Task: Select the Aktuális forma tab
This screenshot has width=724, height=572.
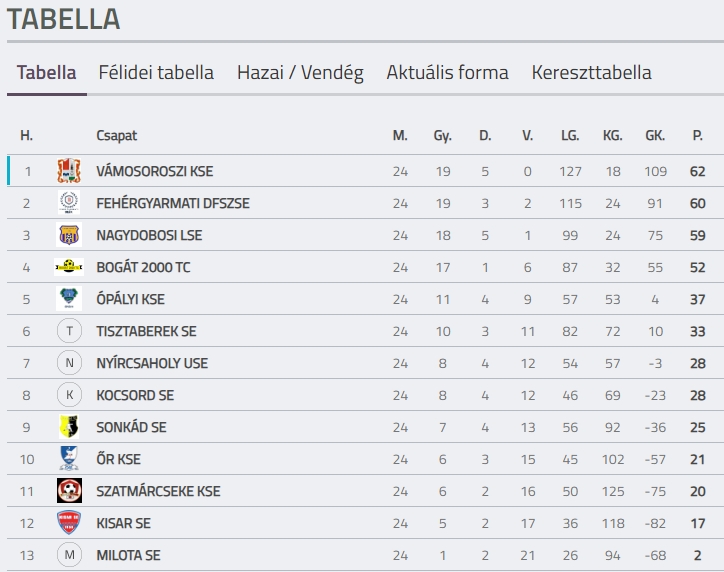Action: [x=447, y=72]
